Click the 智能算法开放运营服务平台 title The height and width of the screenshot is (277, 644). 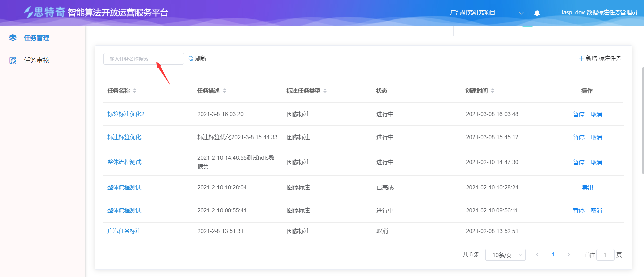(x=118, y=13)
